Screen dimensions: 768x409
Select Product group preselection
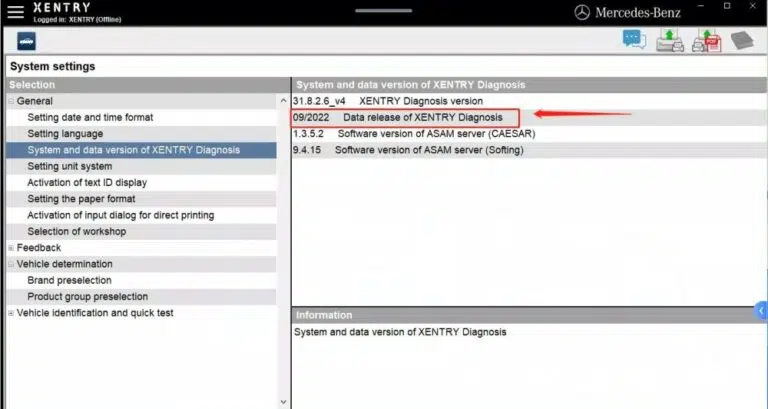point(88,297)
